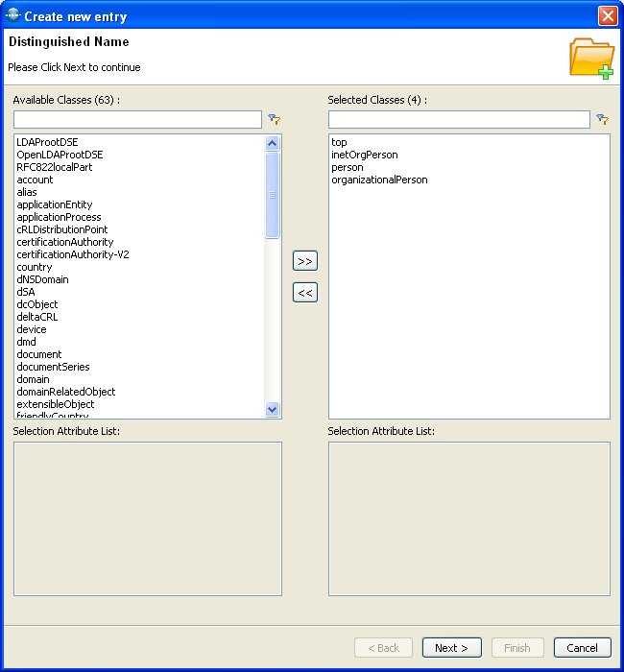
Task: Focus the Available Classes filter field
Action: pyautogui.click(x=137, y=120)
